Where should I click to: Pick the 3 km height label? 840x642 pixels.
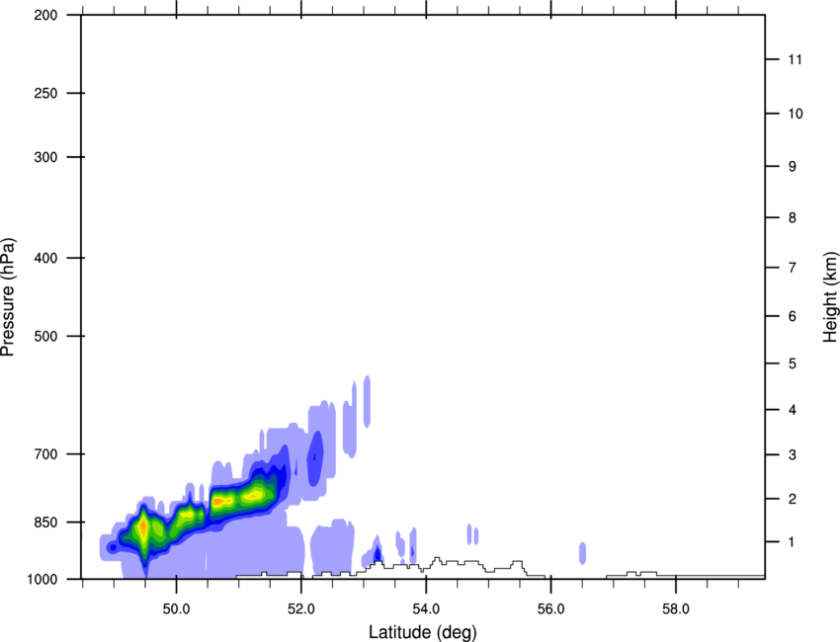pos(793,455)
